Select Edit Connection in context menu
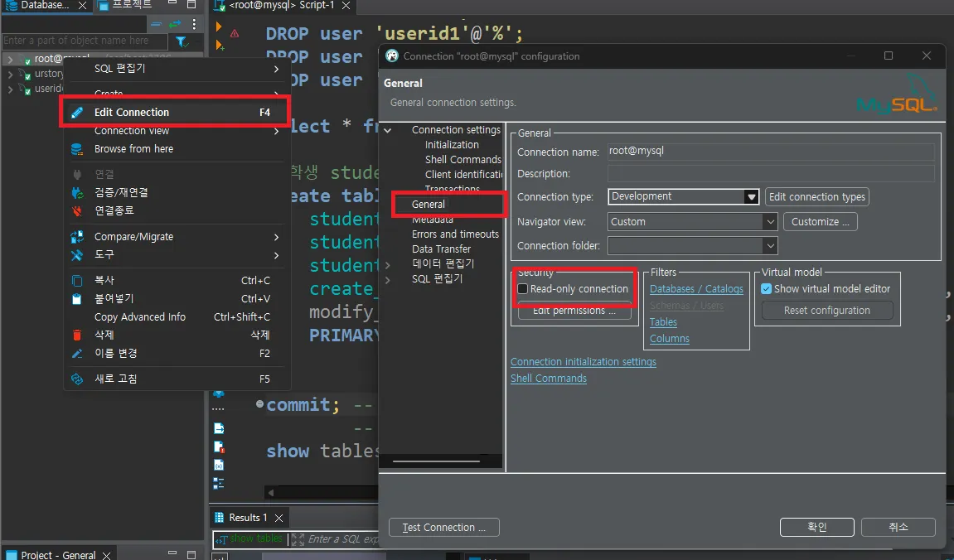954x560 pixels. [132, 113]
